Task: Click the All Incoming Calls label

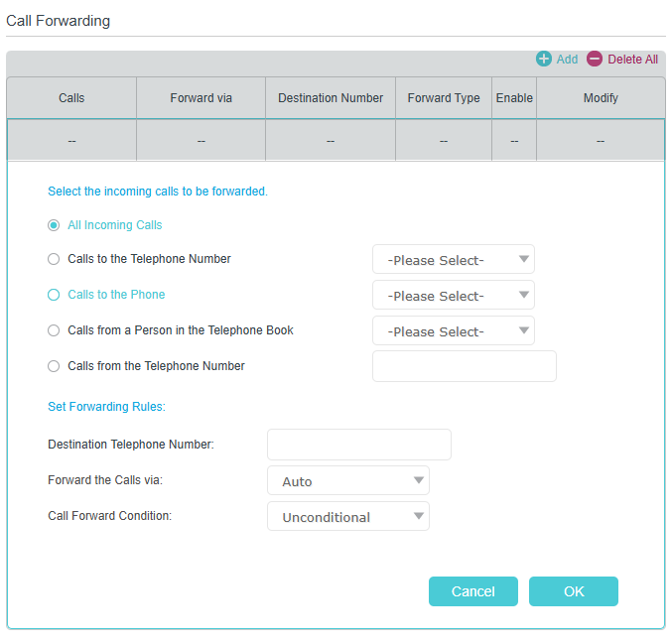Action: tap(115, 225)
